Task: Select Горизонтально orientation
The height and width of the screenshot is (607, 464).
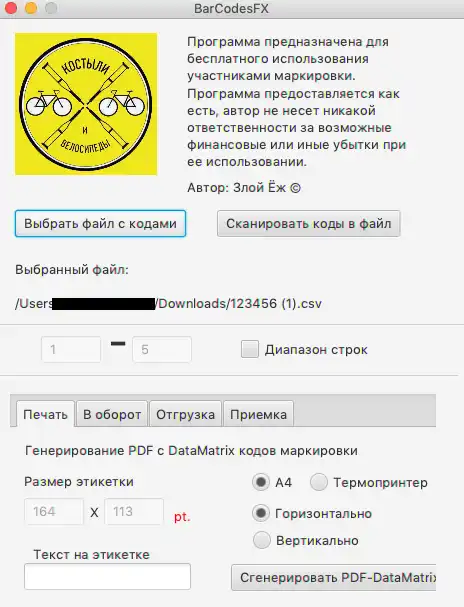Action: (260, 513)
